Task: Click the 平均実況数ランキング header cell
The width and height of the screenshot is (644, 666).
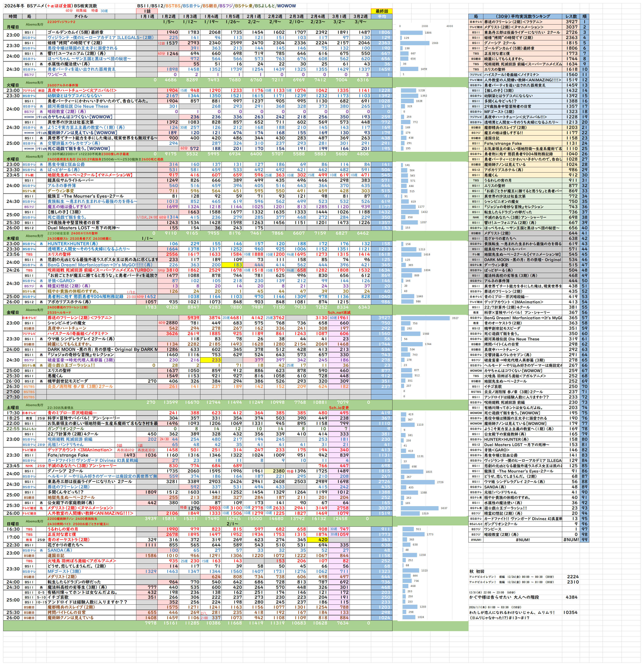Action: click(x=523, y=16)
